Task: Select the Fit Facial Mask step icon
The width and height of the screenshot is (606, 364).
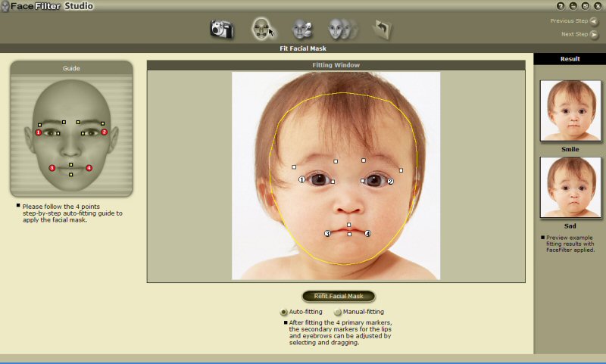Action: click(262, 29)
